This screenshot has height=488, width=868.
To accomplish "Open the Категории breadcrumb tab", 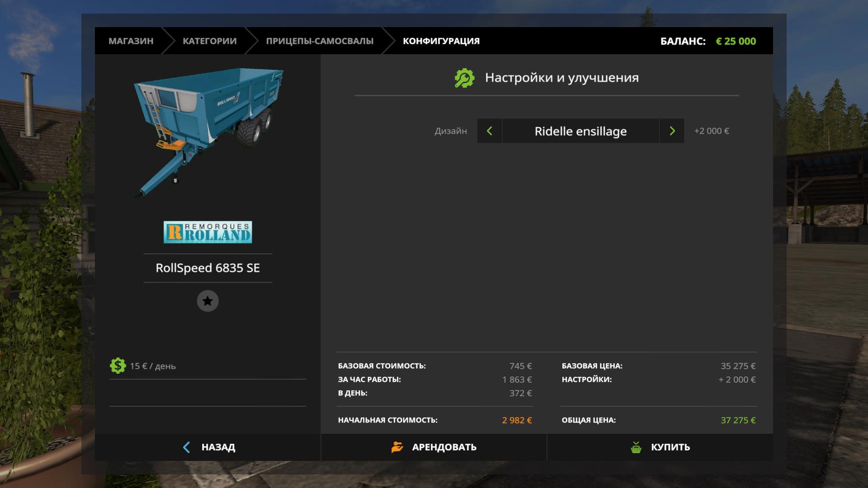I will (x=209, y=41).
